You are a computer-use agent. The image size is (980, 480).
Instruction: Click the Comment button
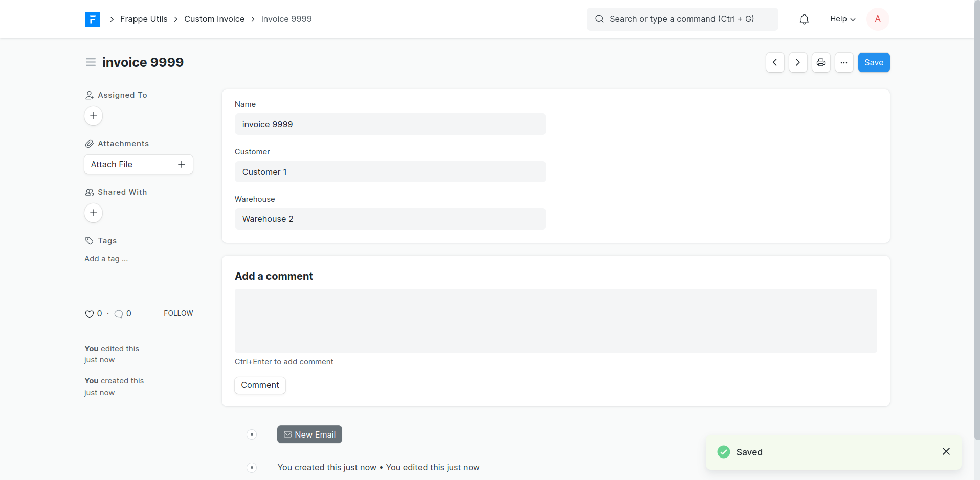[x=260, y=385]
